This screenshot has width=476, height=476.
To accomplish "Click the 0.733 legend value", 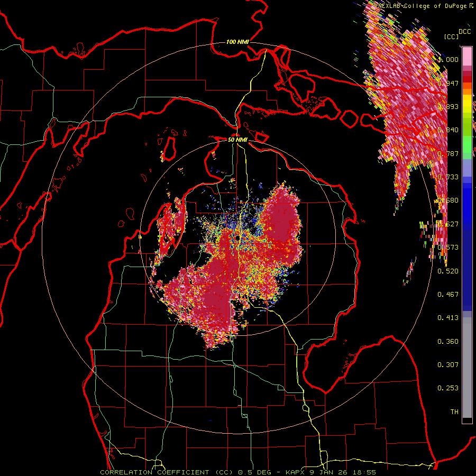I will 448,177.
